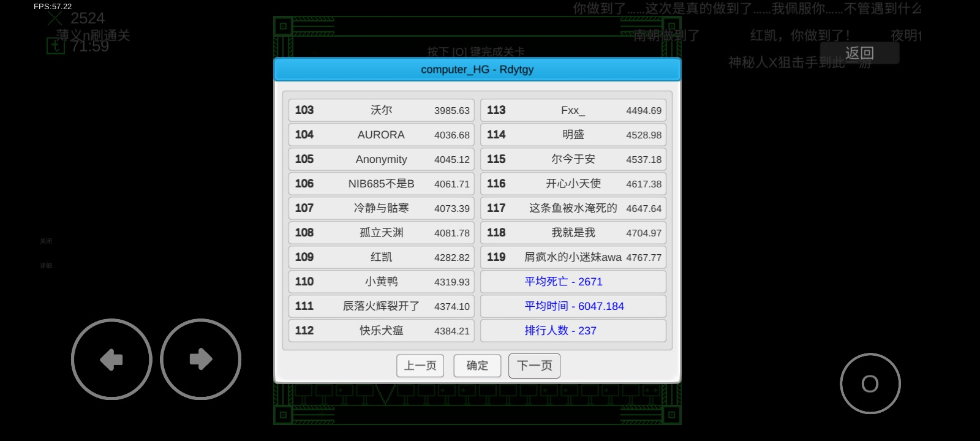Viewport: 980px width, 441px height.
Task: Select rank 109 红凯 entry
Action: pos(382,257)
